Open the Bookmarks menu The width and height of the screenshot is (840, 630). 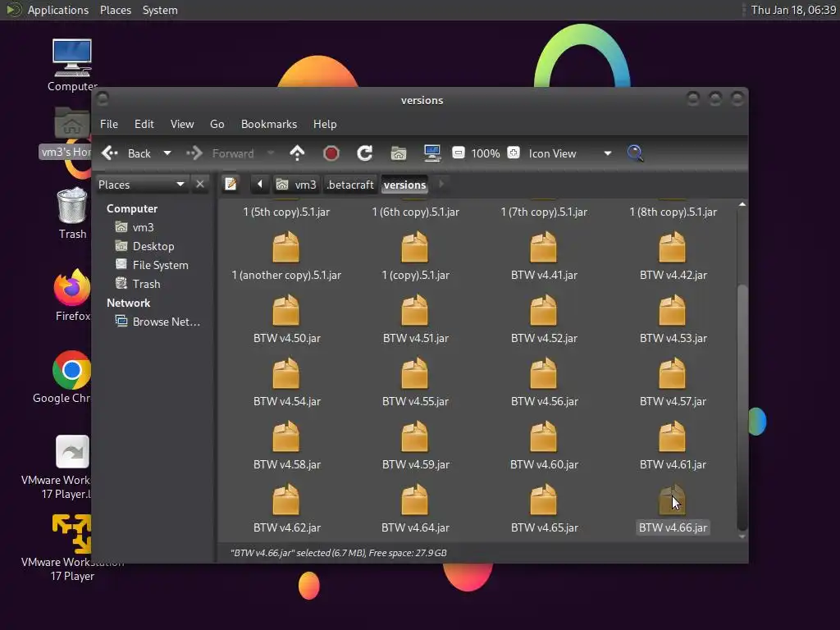pos(268,124)
